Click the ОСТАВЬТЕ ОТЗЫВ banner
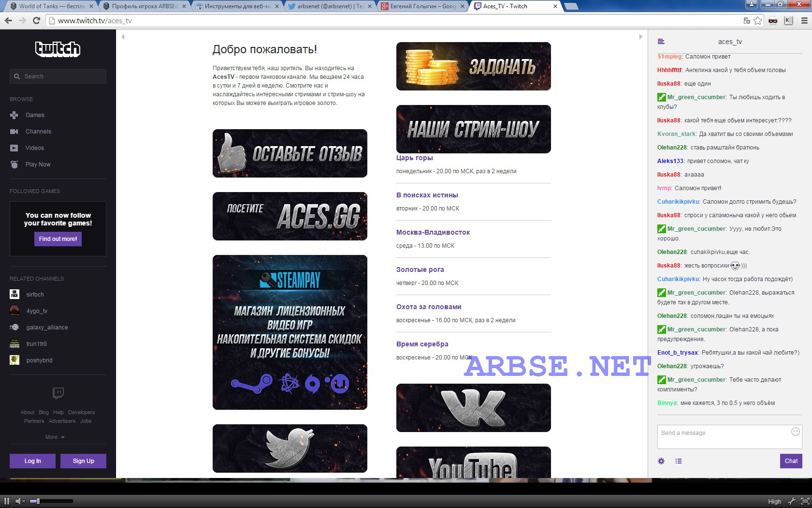 [x=290, y=153]
